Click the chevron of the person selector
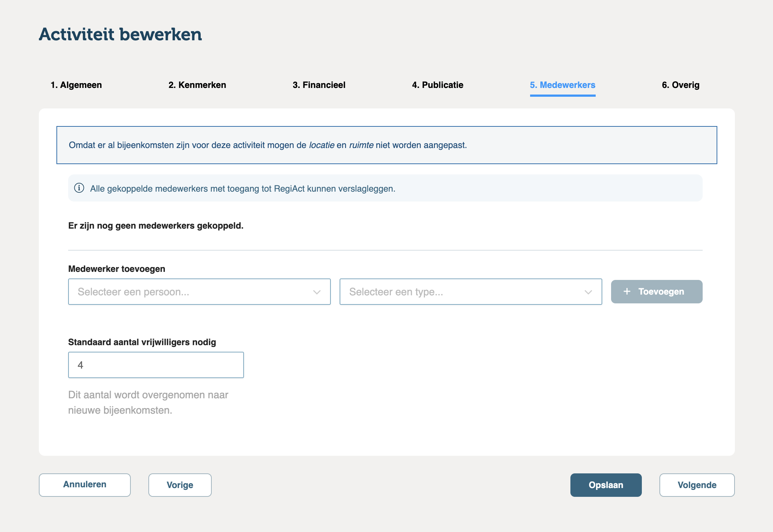This screenshot has width=773, height=532. 317,292
